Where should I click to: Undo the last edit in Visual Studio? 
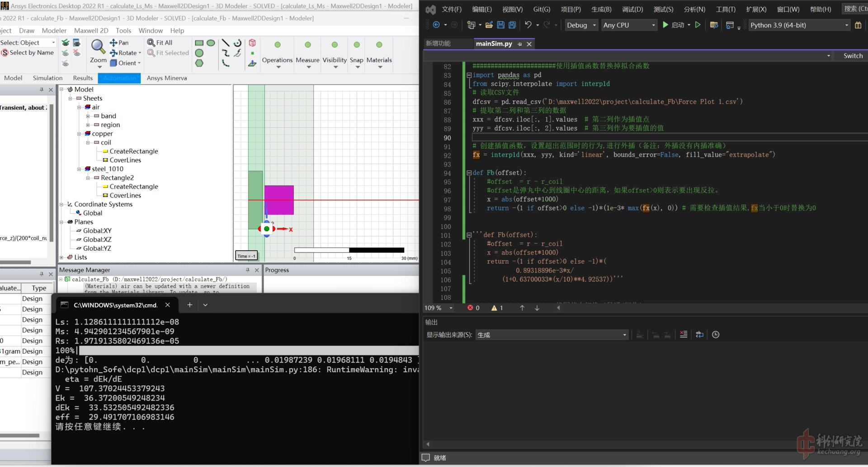point(528,25)
